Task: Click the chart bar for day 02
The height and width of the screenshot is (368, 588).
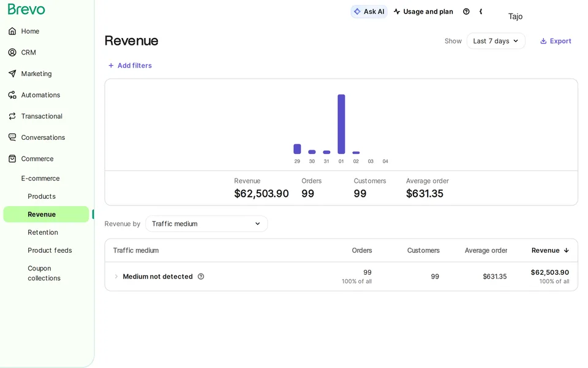Action: (356, 153)
